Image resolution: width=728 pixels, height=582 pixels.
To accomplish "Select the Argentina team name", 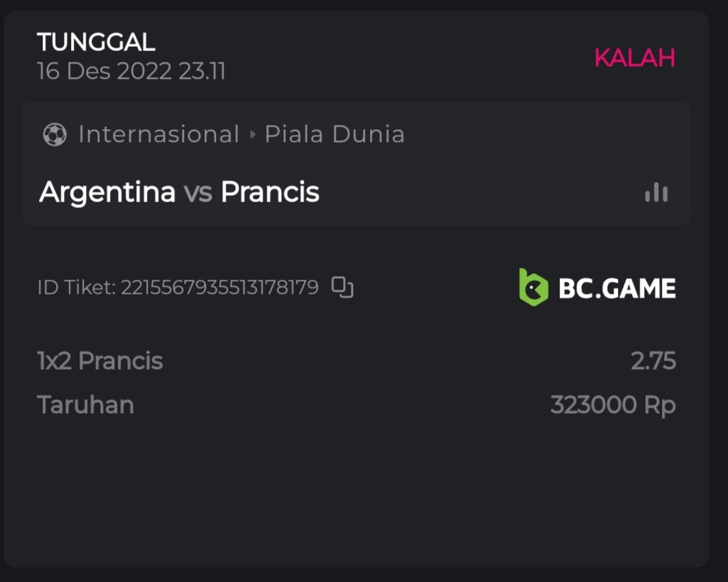I will click(107, 192).
